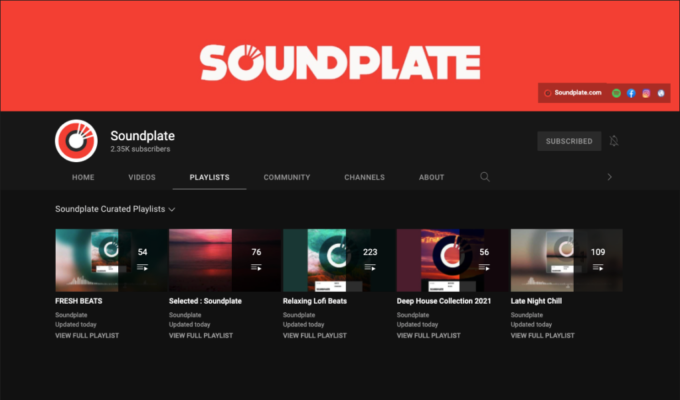
Task: Select the PLAYLISTS tab
Action: (209, 177)
